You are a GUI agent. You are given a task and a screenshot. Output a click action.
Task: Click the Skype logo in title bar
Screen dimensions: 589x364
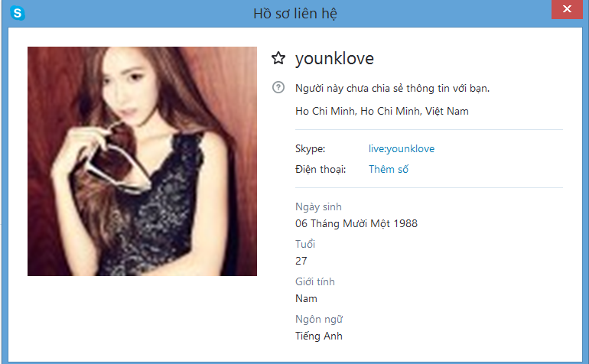point(18,13)
